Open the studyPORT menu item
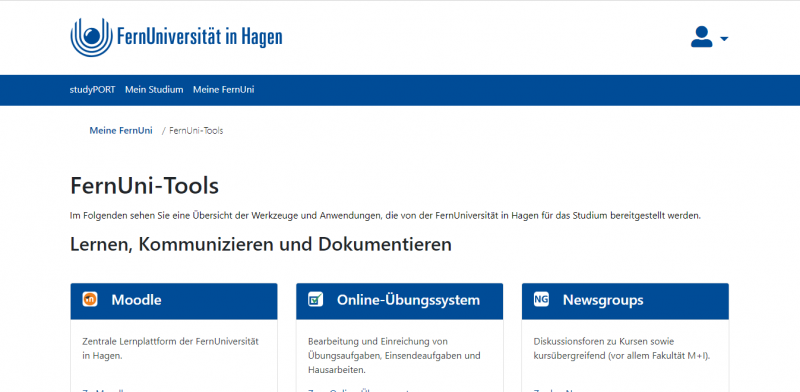Image resolution: width=800 pixels, height=392 pixels. (x=92, y=90)
